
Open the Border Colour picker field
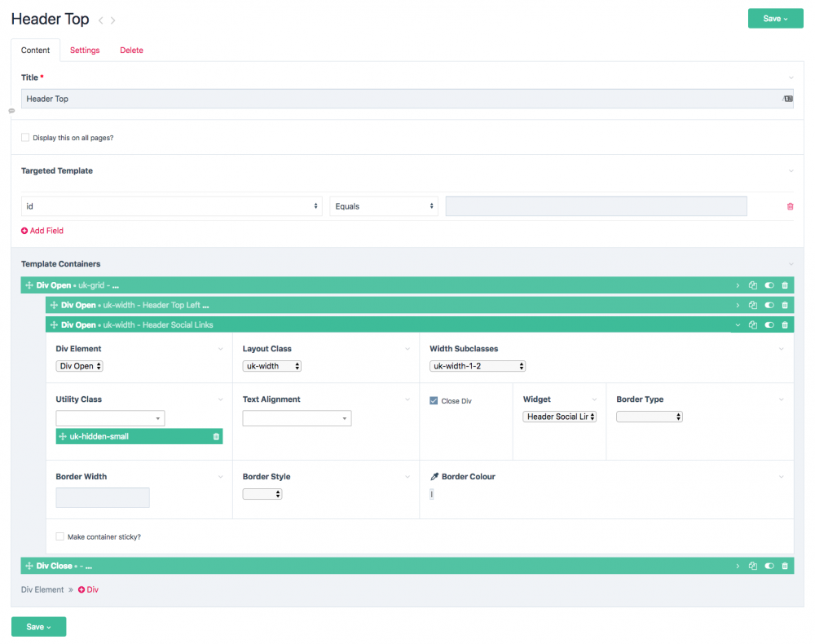click(431, 493)
